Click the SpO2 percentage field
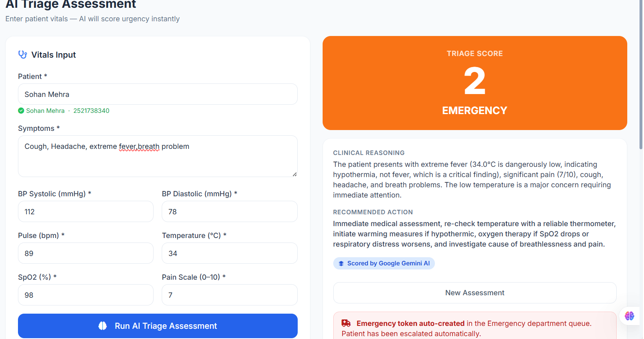 click(86, 295)
